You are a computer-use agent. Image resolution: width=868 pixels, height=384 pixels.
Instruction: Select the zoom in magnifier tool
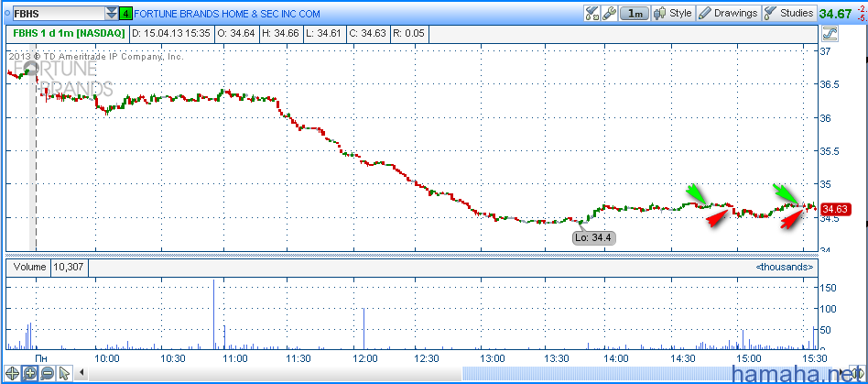(x=29, y=374)
